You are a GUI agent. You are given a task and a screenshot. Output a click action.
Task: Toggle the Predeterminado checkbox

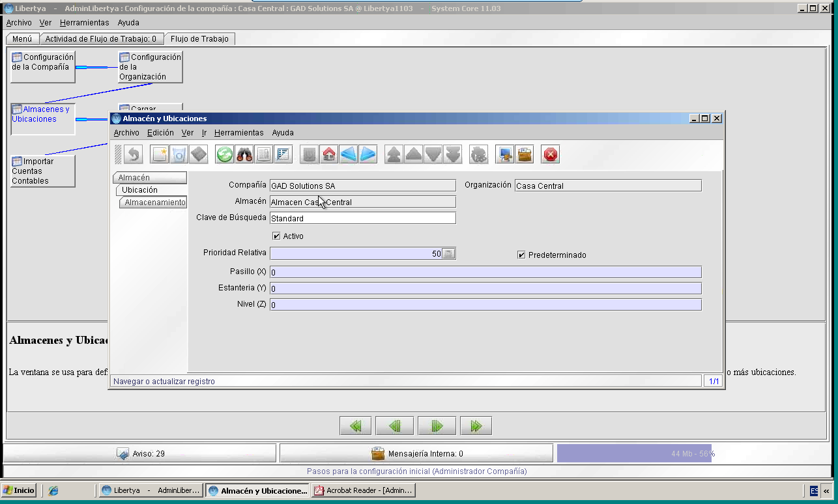coord(521,255)
